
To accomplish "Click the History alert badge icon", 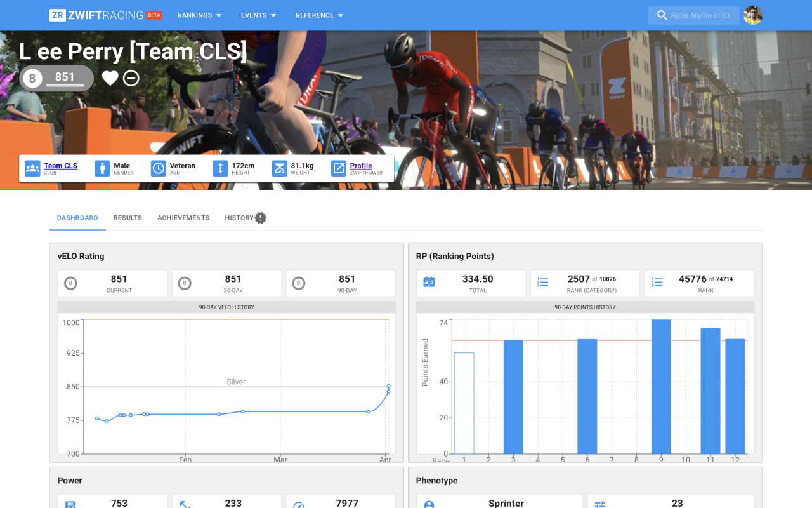I will click(261, 218).
